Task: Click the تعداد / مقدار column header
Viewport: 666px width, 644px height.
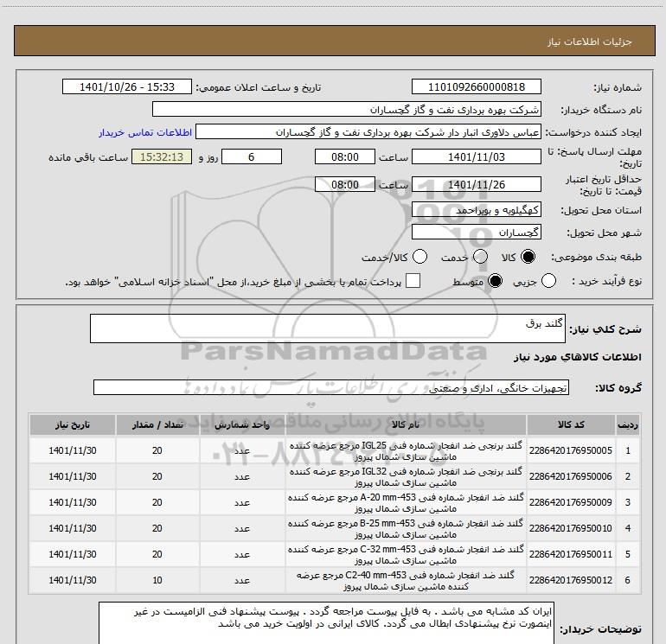Action: pos(157,425)
